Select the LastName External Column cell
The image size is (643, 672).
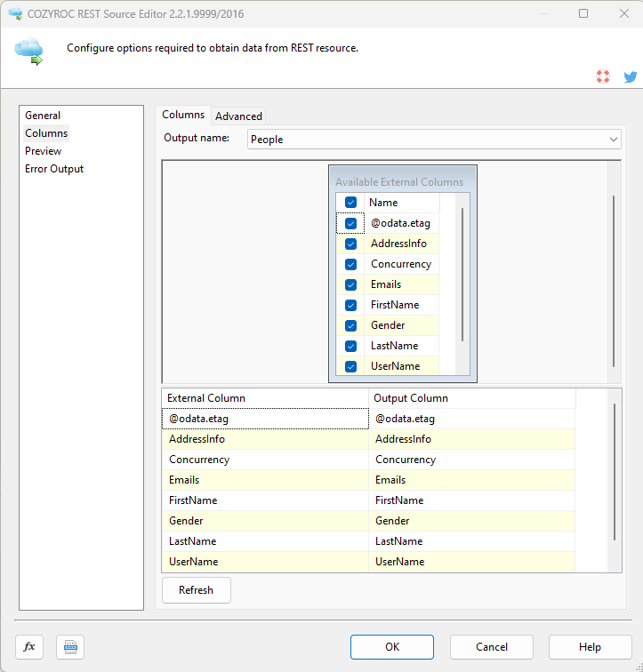(265, 541)
